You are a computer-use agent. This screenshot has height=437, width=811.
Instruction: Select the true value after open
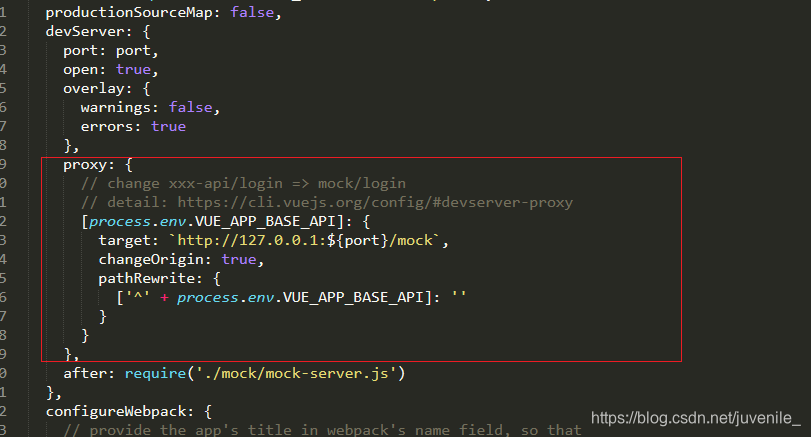tap(133, 69)
